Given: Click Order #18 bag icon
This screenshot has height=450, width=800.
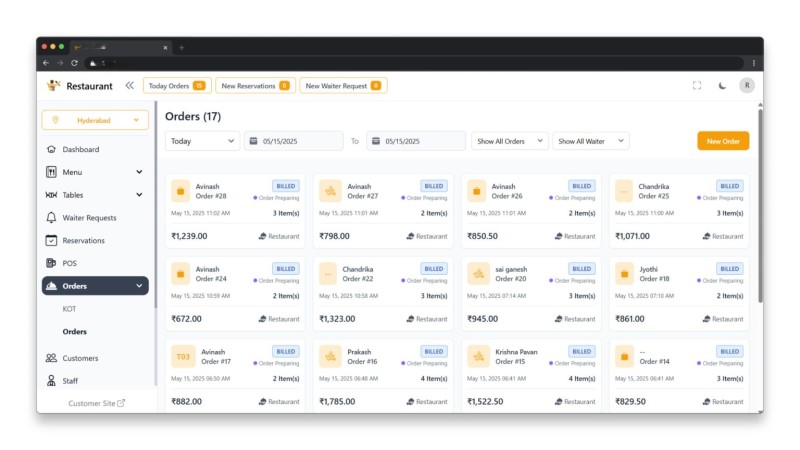Looking at the screenshot, I should tap(624, 273).
